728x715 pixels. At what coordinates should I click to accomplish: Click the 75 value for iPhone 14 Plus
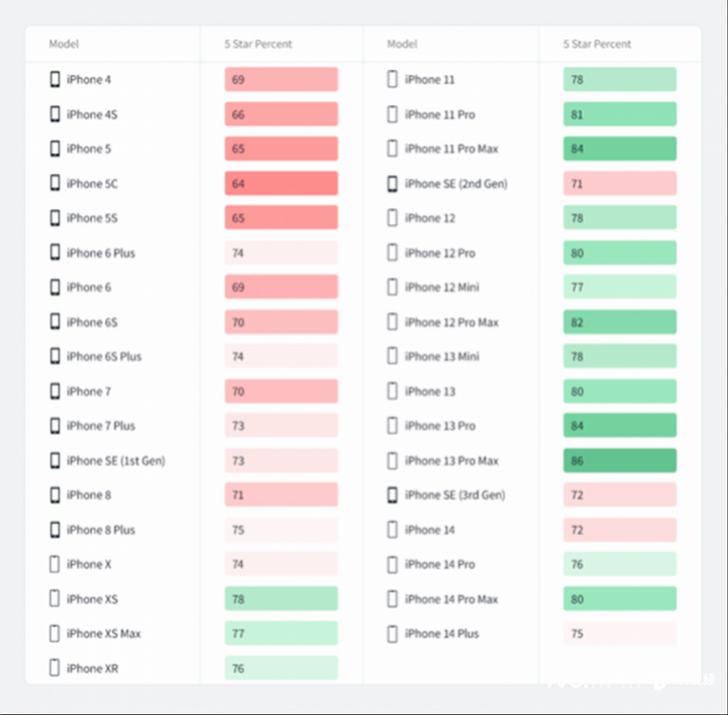[577, 634]
